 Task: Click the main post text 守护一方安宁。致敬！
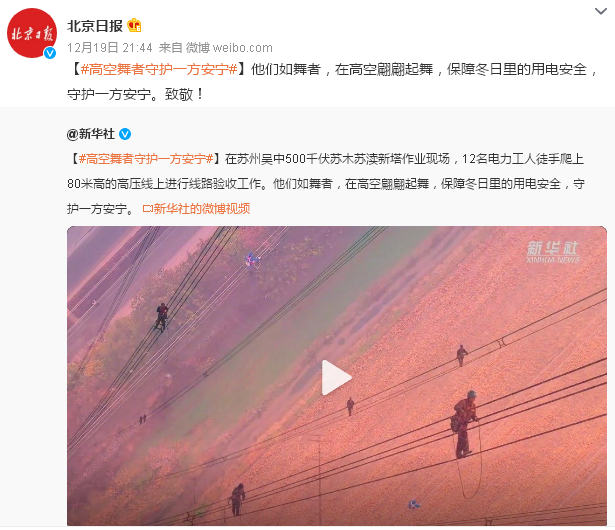click(136, 95)
